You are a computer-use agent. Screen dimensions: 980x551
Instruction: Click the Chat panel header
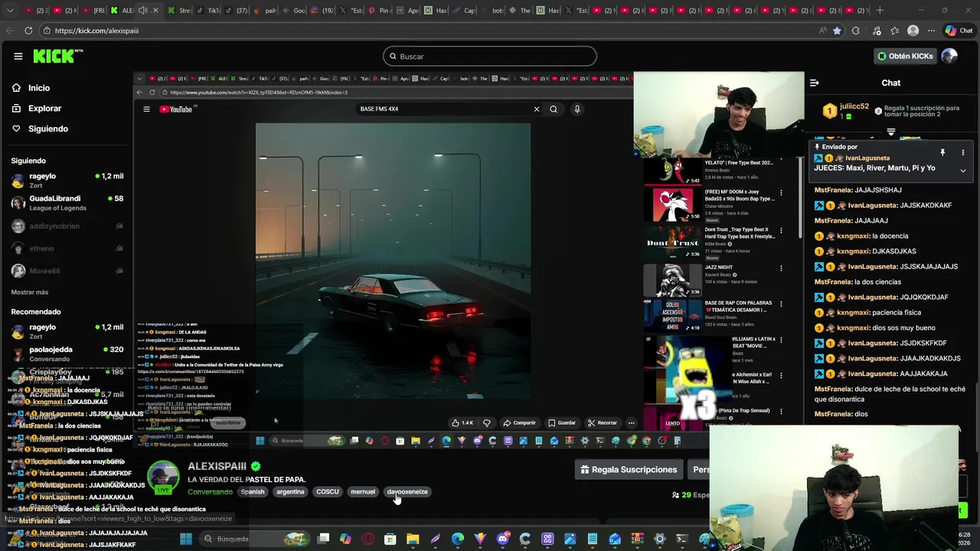coord(890,83)
